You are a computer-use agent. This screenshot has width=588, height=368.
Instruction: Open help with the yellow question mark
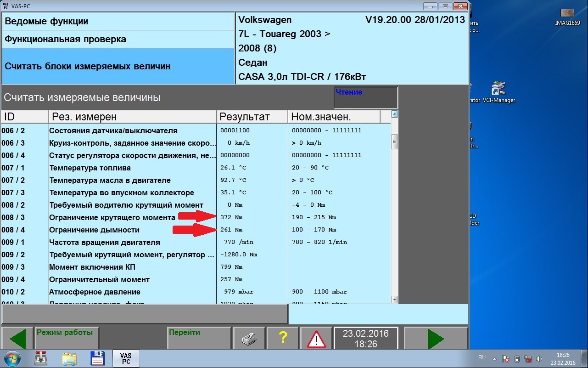[x=282, y=339]
